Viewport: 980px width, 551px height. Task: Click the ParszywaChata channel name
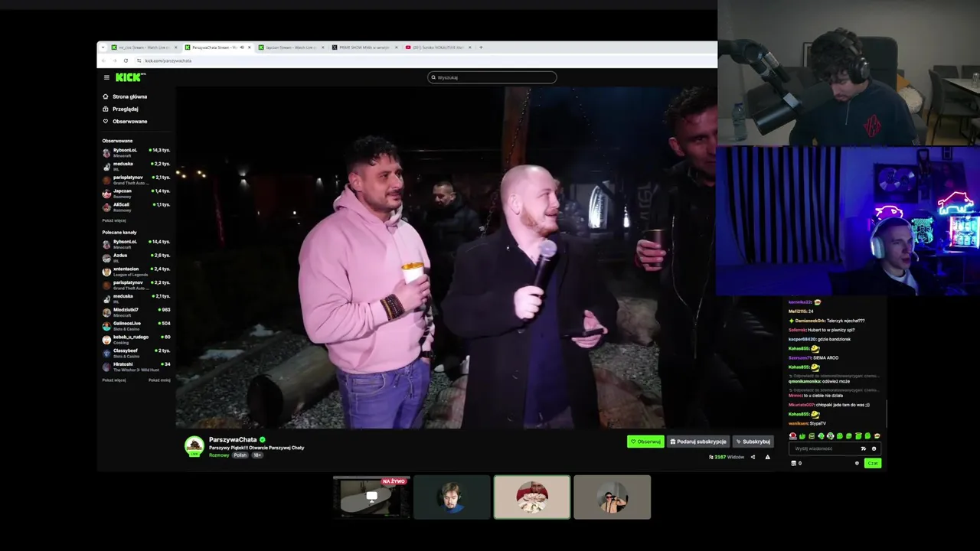tap(233, 439)
